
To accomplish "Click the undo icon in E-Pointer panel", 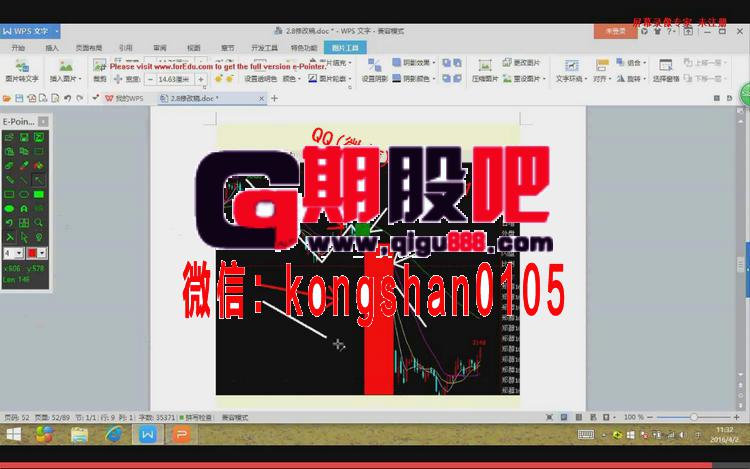I will click(x=9, y=223).
